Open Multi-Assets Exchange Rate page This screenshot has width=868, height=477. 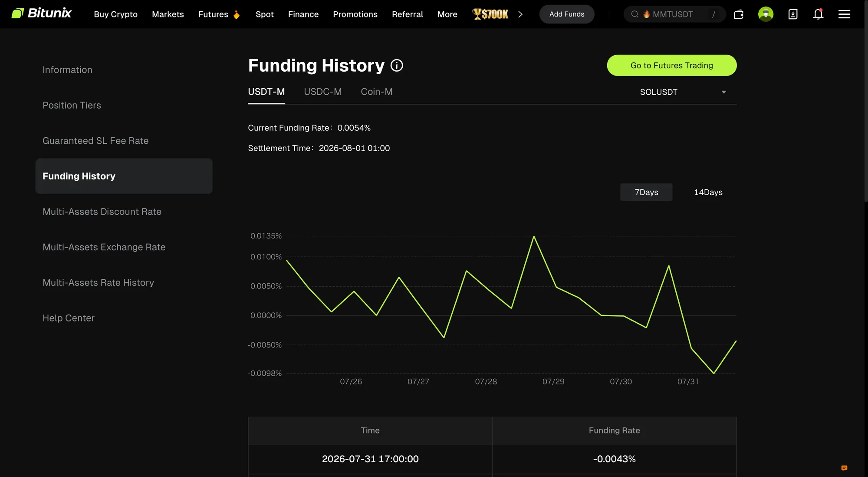click(104, 247)
